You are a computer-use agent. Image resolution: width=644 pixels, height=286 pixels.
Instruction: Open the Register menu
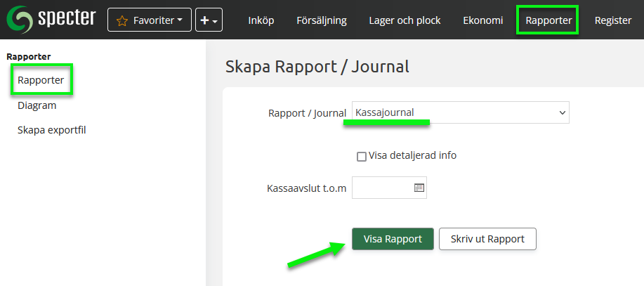coord(612,20)
